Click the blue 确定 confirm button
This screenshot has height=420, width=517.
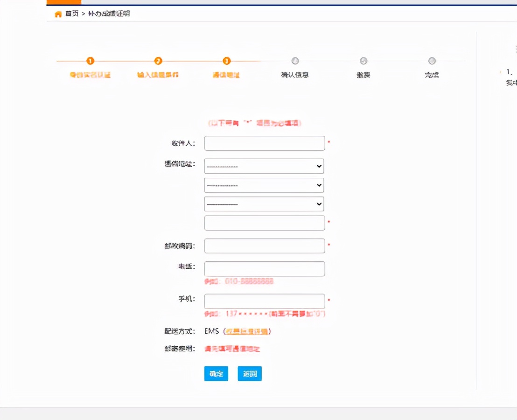pyautogui.click(x=216, y=373)
